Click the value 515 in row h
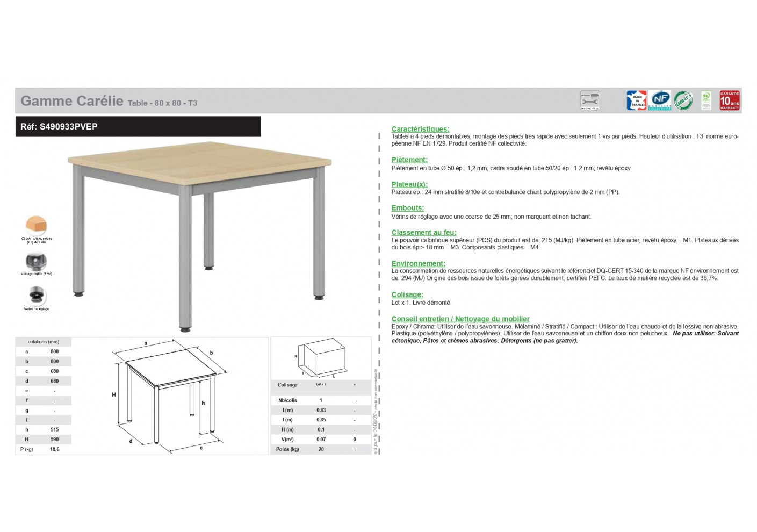 coord(55,430)
